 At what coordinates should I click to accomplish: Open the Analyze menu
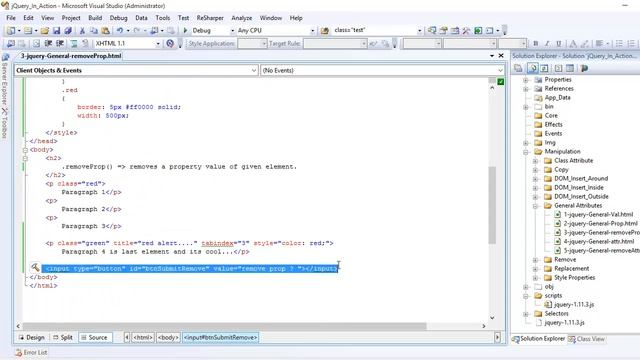tap(242, 18)
